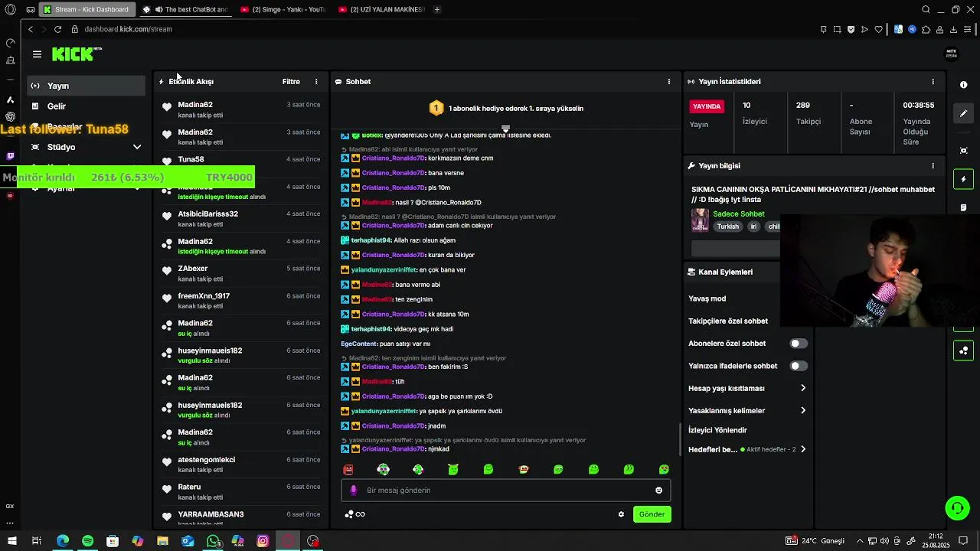The image size is (980, 551).
Task: Expand Hedefleri belirle active goals row
Action: point(747,449)
